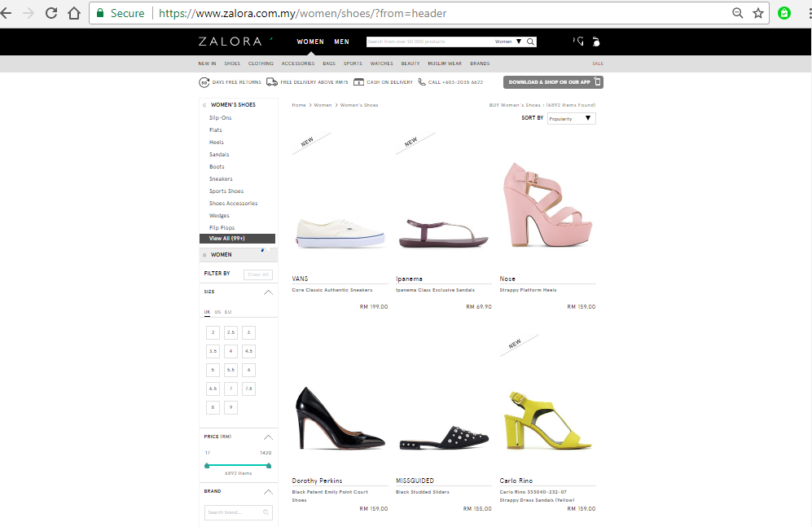
Task: Bookmark this page with the star icon
Action: 758,13
